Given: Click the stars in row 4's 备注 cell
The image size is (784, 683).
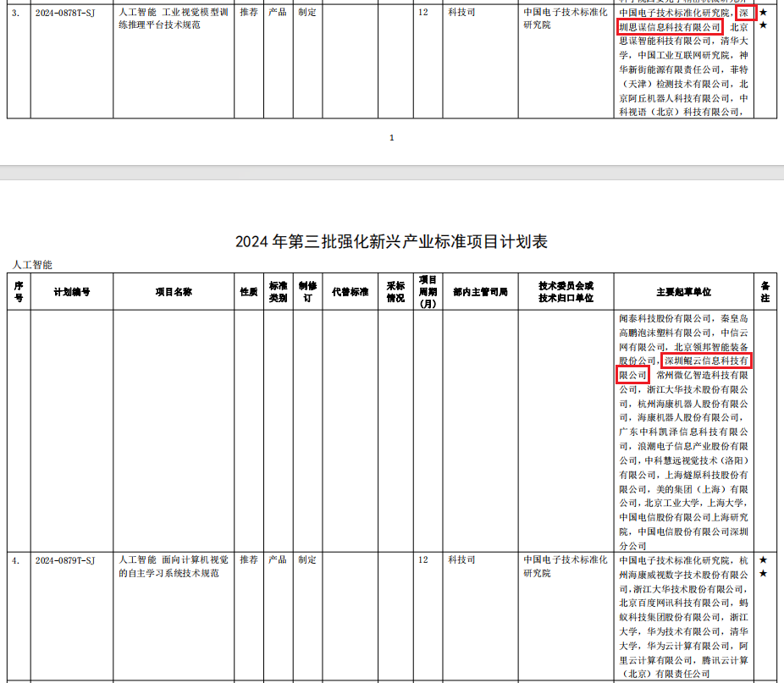Looking at the screenshot, I should (x=763, y=566).
